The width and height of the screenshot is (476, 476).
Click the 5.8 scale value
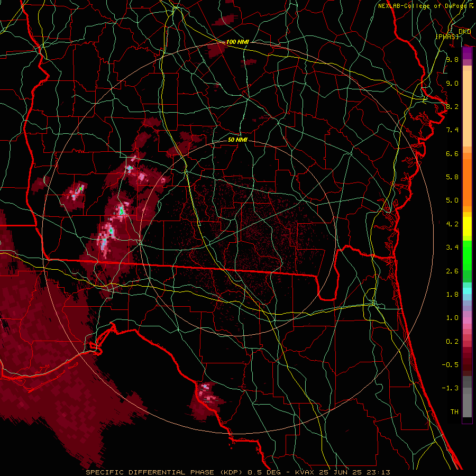coord(452,177)
